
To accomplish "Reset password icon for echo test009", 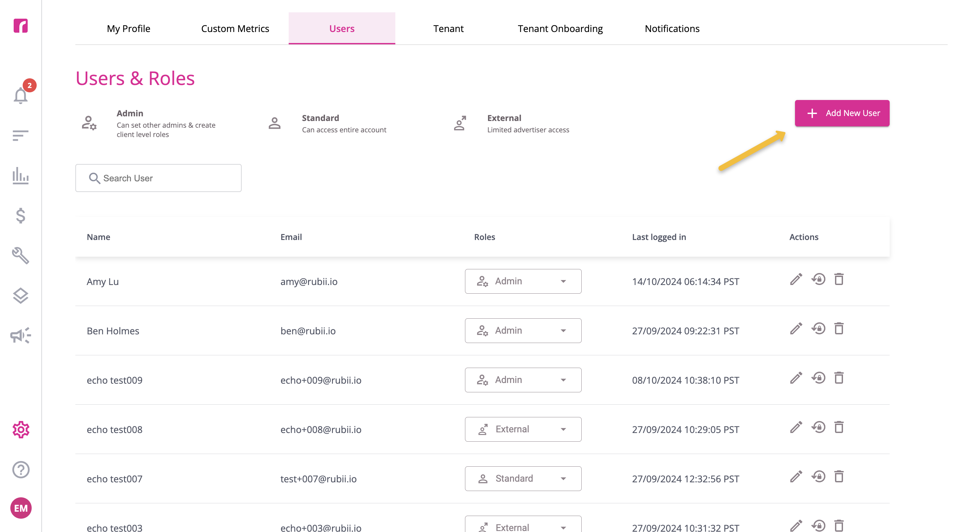I will 818,378.
